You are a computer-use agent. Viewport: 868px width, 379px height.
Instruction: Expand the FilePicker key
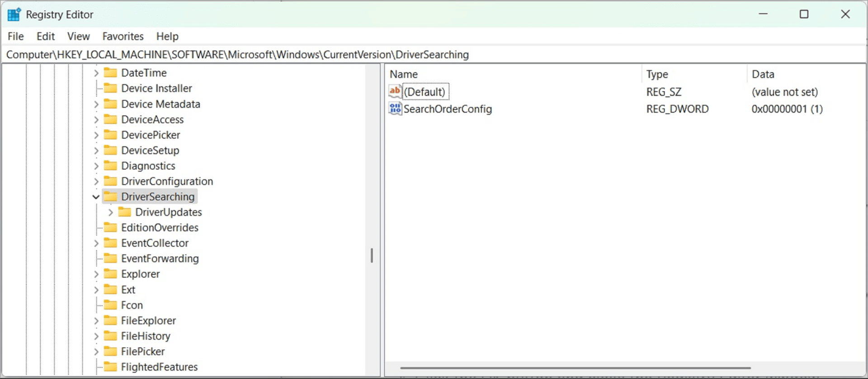(x=96, y=351)
